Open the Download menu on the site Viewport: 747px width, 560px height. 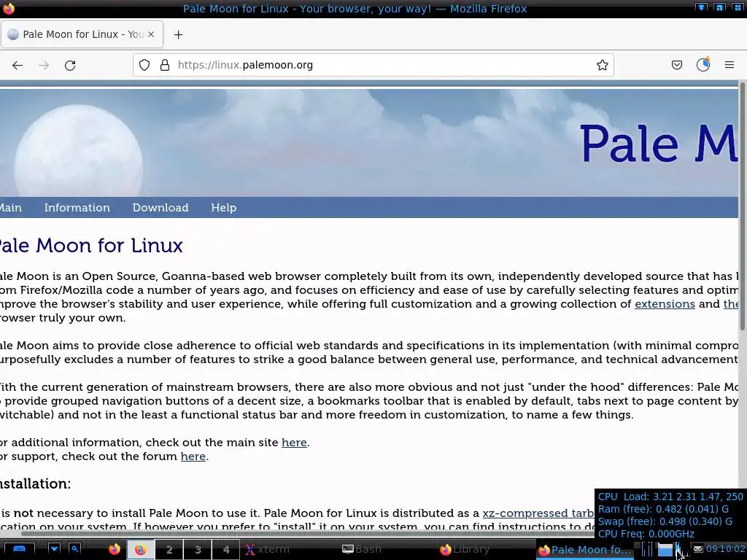160,208
